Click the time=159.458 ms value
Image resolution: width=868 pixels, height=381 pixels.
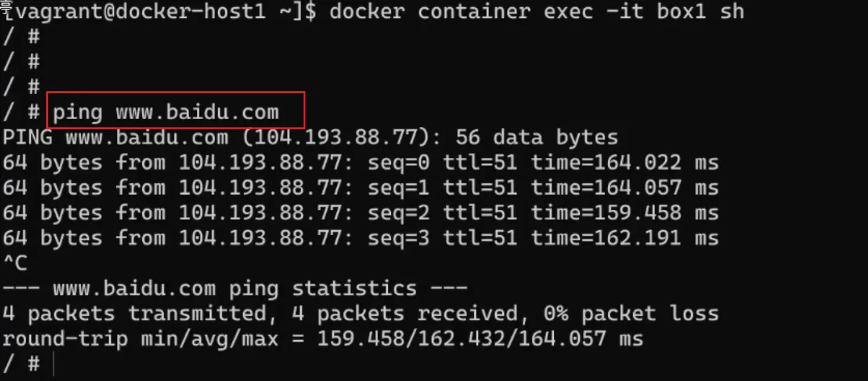[x=624, y=213]
